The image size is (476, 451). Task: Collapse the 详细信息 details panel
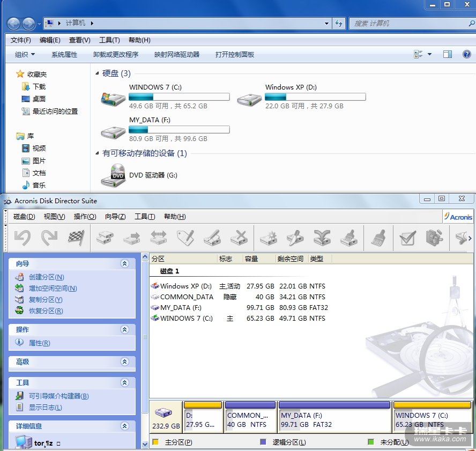click(125, 426)
